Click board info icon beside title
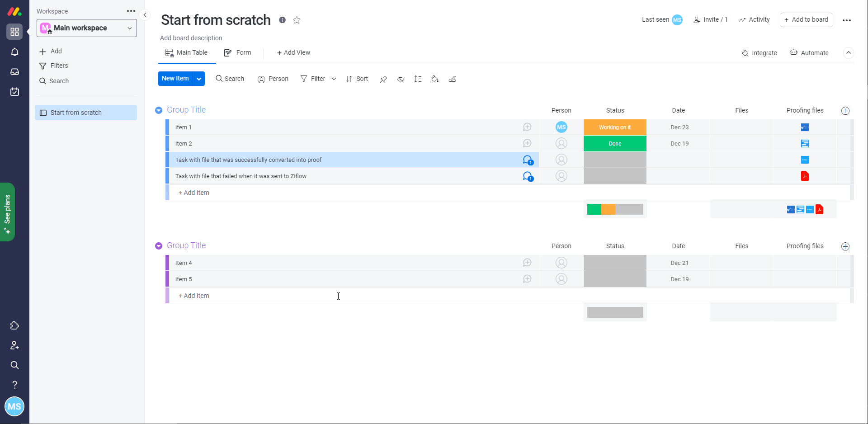868x424 pixels. 282,20
